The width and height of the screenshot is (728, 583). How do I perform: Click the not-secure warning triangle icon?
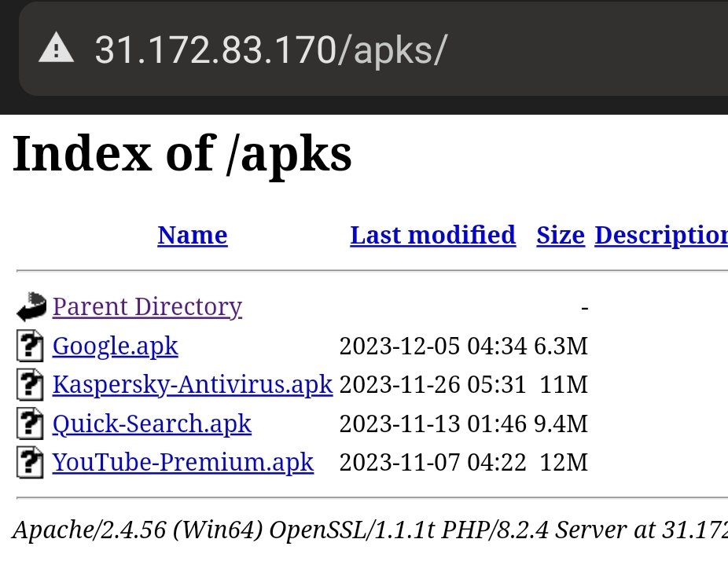56,47
